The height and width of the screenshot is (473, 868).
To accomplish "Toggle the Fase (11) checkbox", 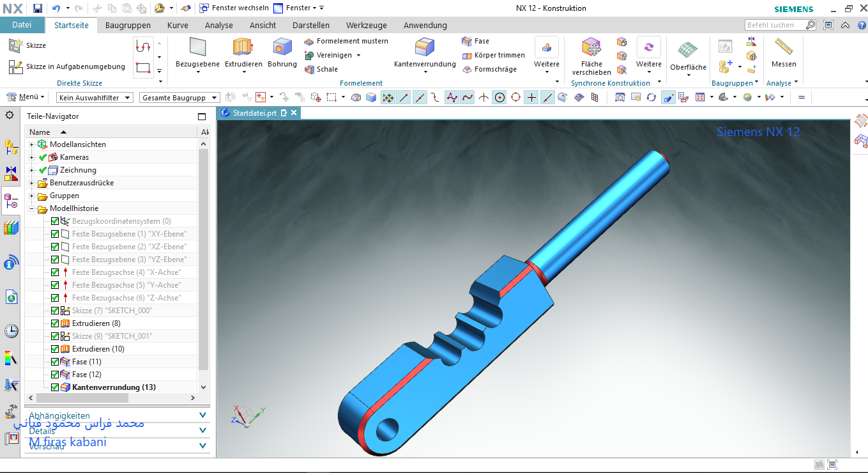I will point(55,362).
